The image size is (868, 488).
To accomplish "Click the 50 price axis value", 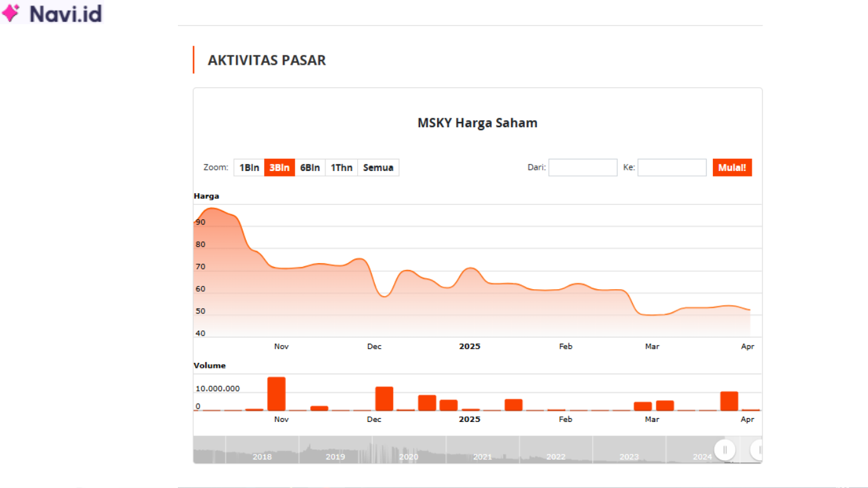I will pos(201,311).
